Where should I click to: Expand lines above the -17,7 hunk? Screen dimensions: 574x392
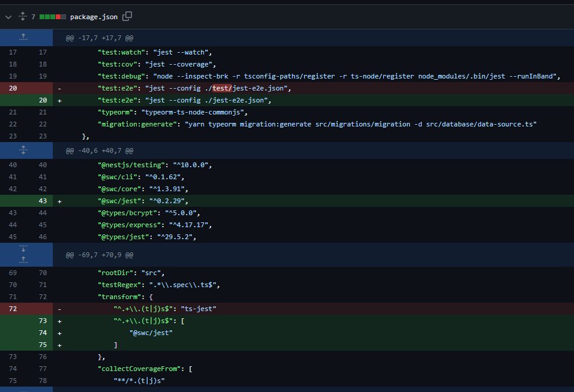(23, 37)
